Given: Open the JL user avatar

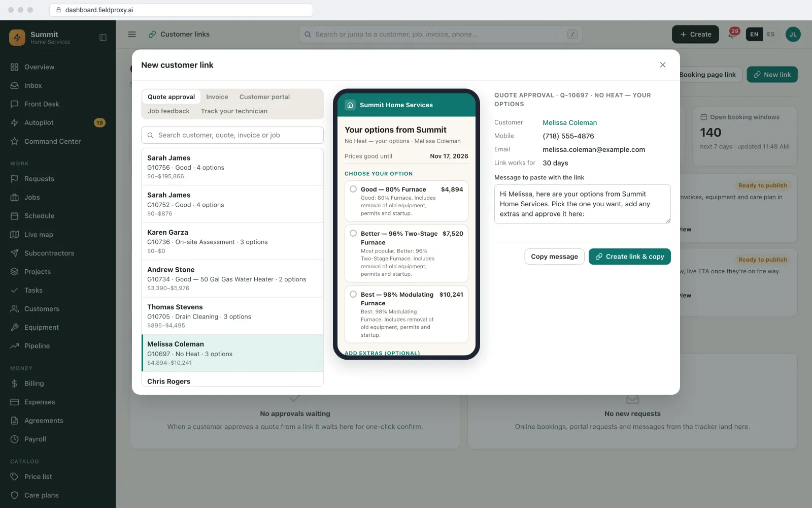Looking at the screenshot, I should coord(793,35).
